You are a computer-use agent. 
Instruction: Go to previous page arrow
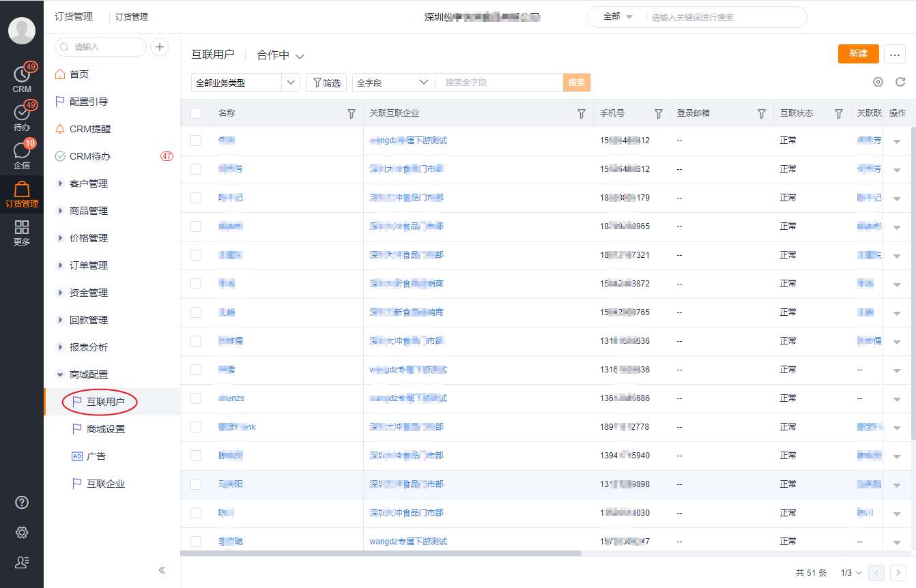pos(876,573)
